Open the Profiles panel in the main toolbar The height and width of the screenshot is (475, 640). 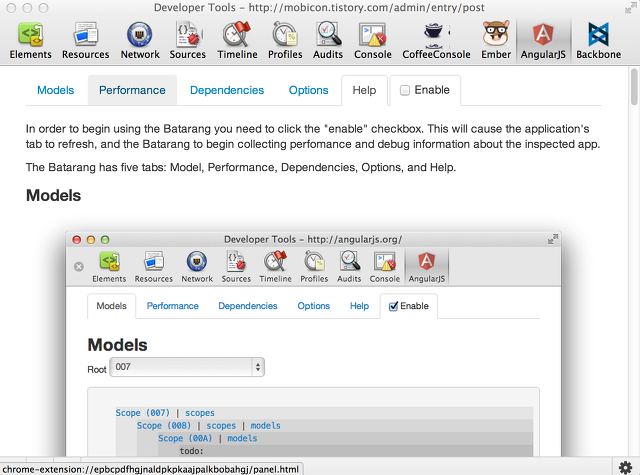click(285, 41)
